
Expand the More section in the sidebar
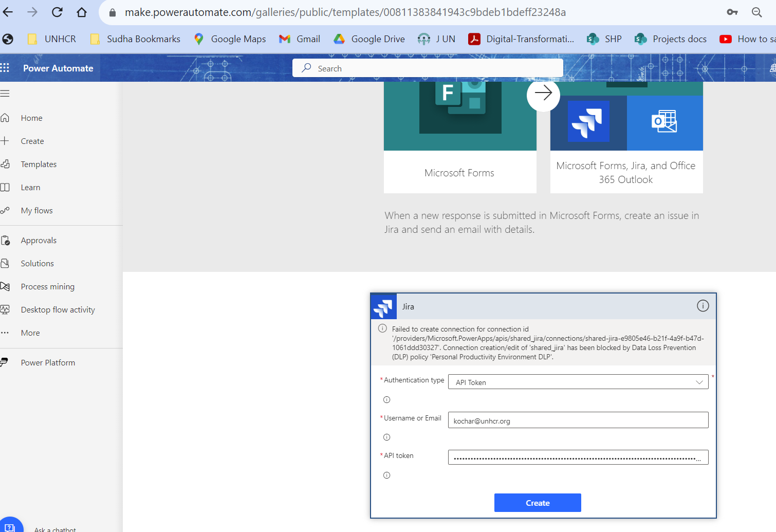point(30,333)
